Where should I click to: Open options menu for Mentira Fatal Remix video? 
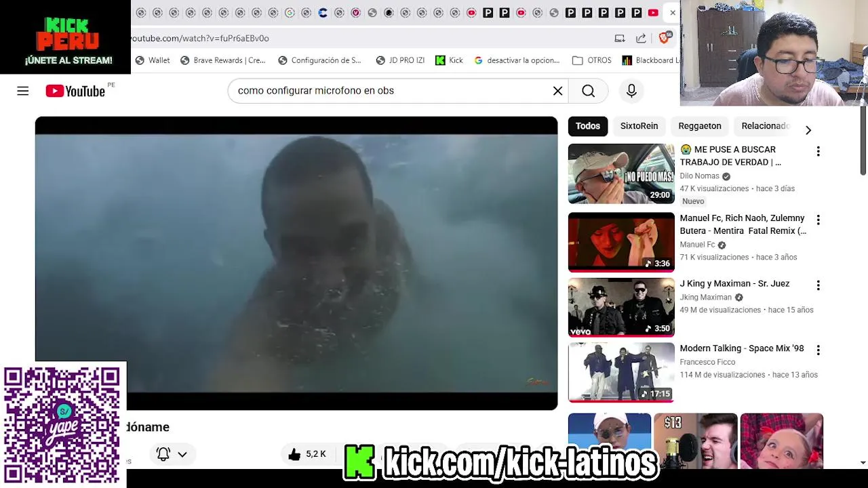pyautogui.click(x=818, y=220)
